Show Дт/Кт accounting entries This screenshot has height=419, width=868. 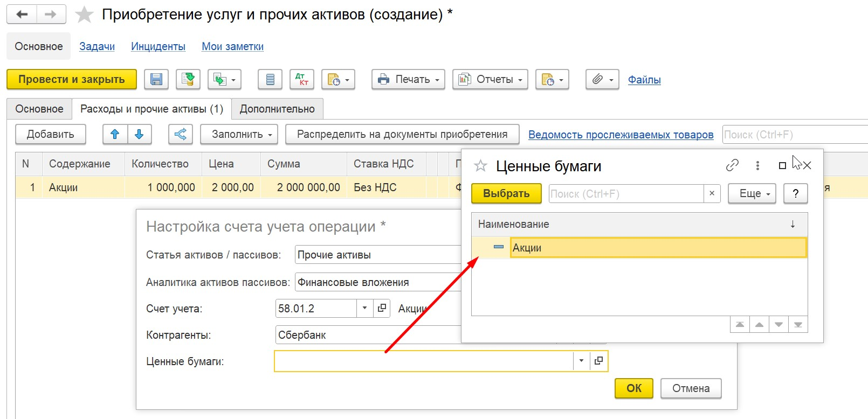coord(302,79)
